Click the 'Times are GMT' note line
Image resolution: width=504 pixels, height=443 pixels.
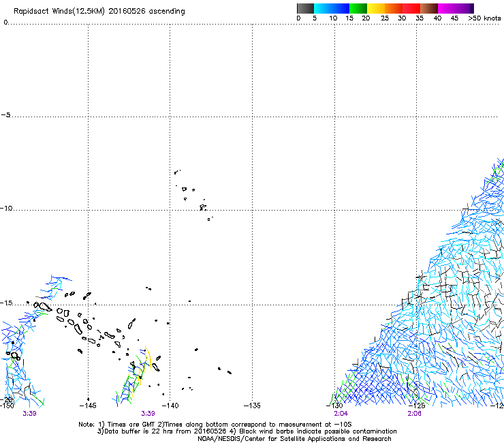pyautogui.click(x=215, y=425)
